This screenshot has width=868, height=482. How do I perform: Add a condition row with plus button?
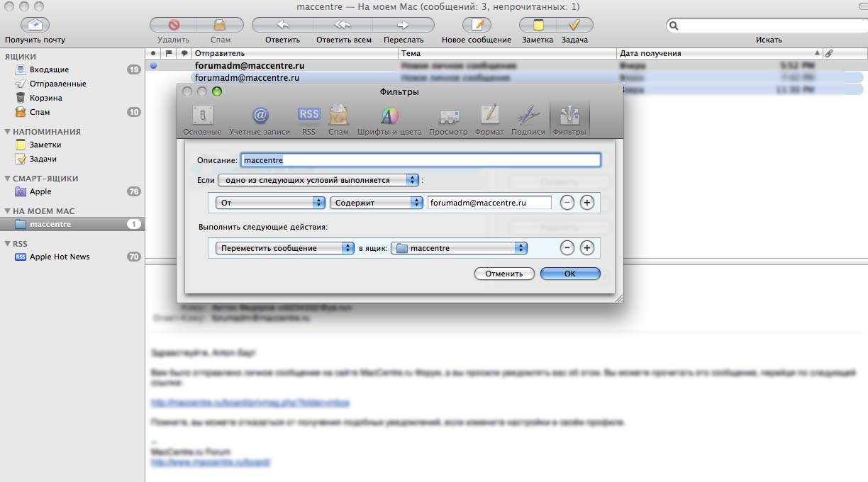(x=587, y=203)
